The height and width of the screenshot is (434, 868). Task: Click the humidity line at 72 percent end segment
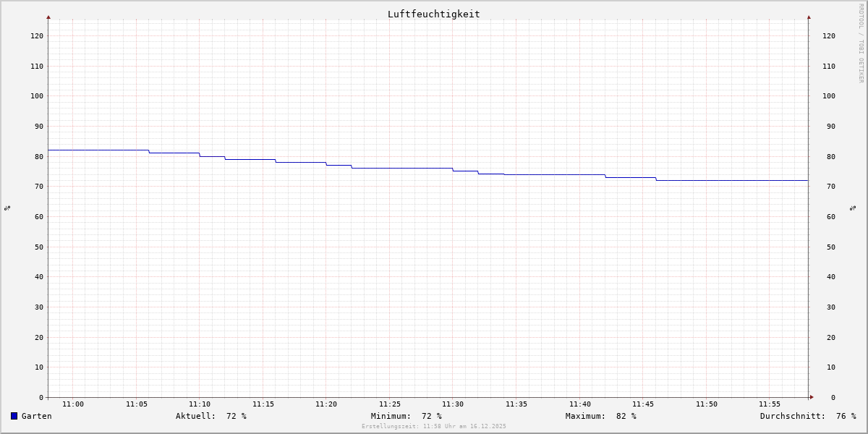(x=732, y=180)
